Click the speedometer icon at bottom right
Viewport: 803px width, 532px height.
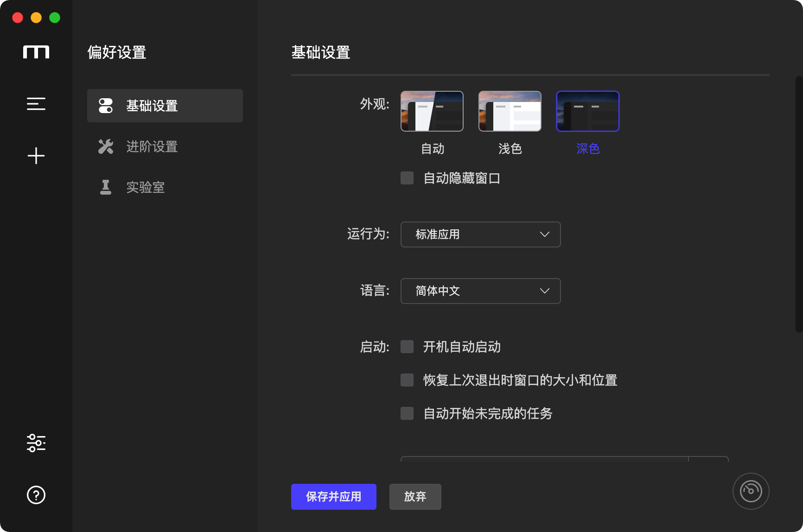[751, 491]
